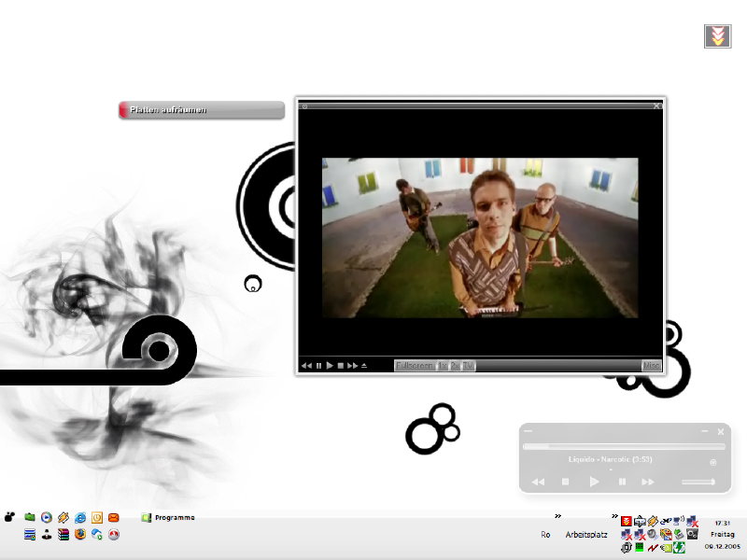
Task: Stop the Liquido - Narcotic audio track
Action: pos(566,482)
